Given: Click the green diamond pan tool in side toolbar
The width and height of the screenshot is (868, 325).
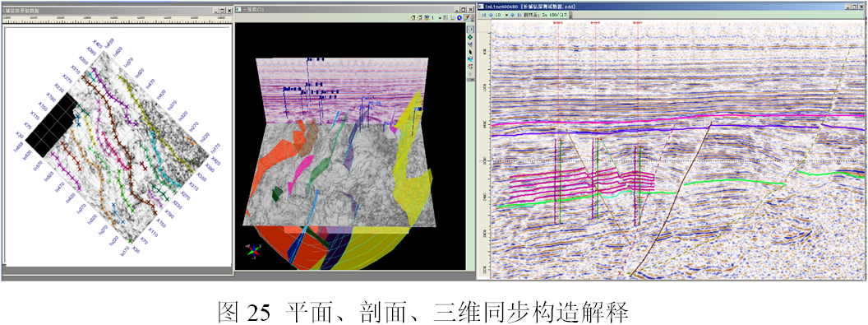Looking at the screenshot, I should point(470,37).
